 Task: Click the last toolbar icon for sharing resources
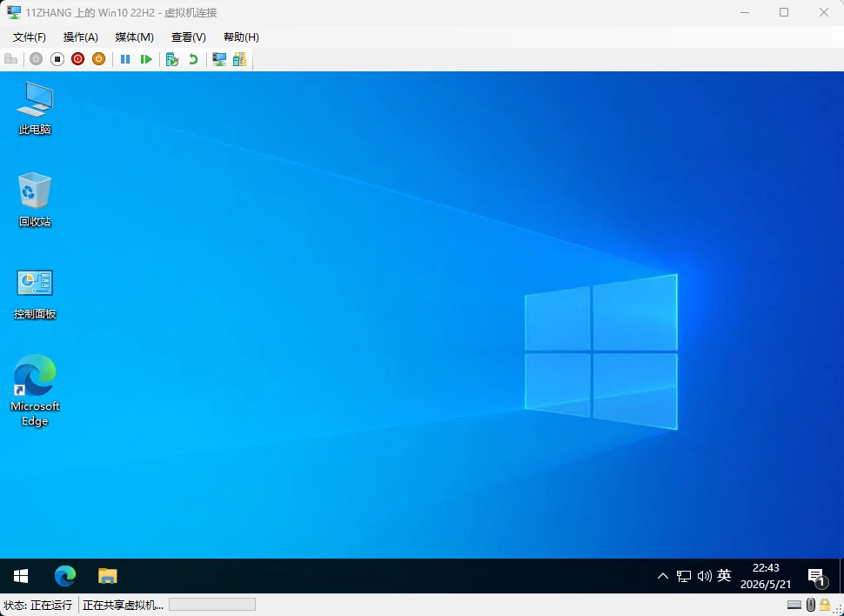(239, 59)
